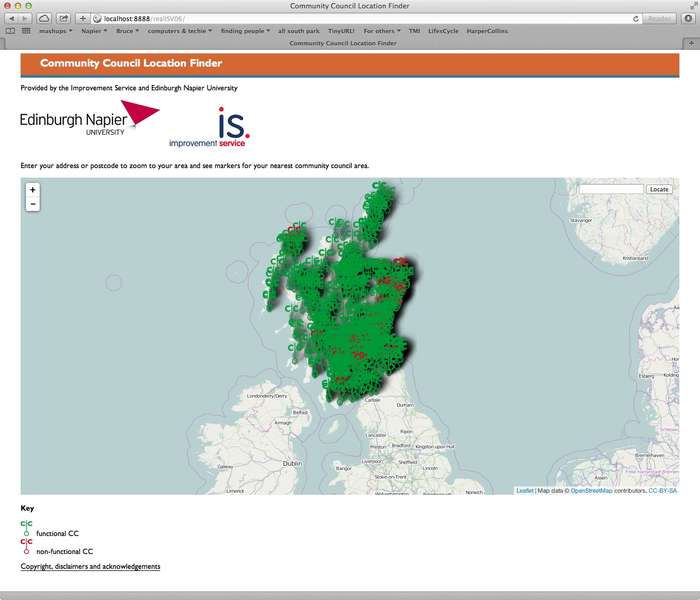The image size is (700, 600).
Task: Expand the mashups bookmarks folder
Action: (x=56, y=31)
